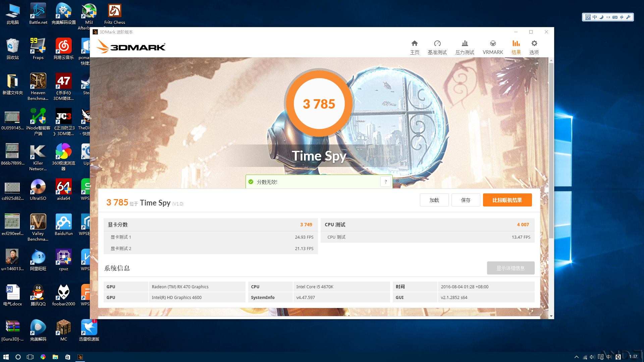This screenshot has height=362, width=644.
Task: Open Task View on the taskbar
Action: click(30, 357)
